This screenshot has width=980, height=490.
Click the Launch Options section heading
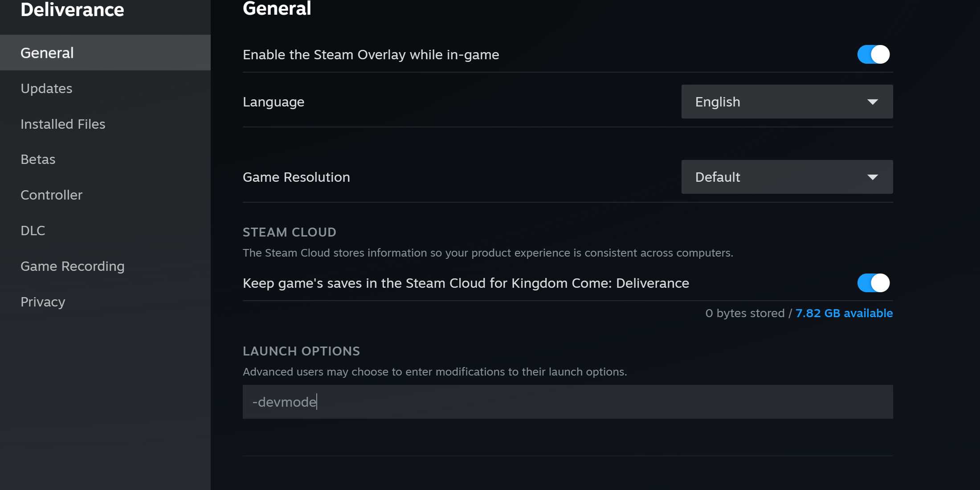coord(301,351)
